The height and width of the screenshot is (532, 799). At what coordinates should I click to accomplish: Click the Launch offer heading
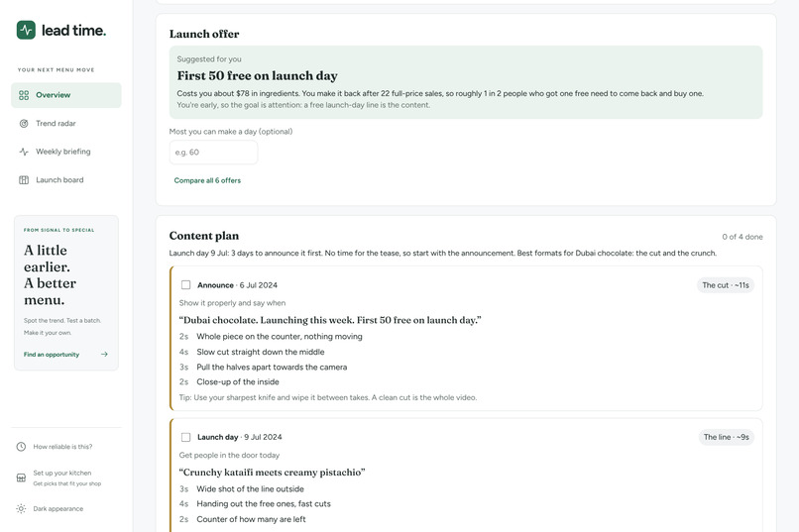click(204, 34)
